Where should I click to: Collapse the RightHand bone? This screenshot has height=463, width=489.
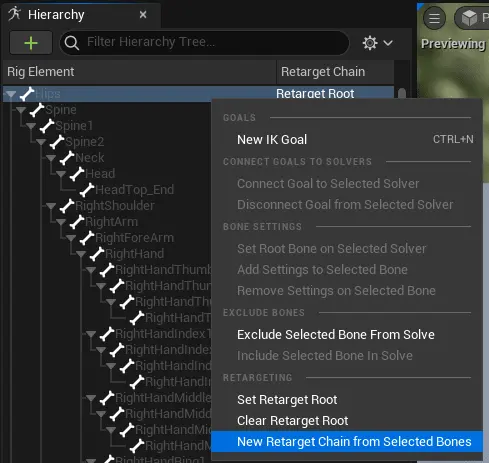(81, 254)
